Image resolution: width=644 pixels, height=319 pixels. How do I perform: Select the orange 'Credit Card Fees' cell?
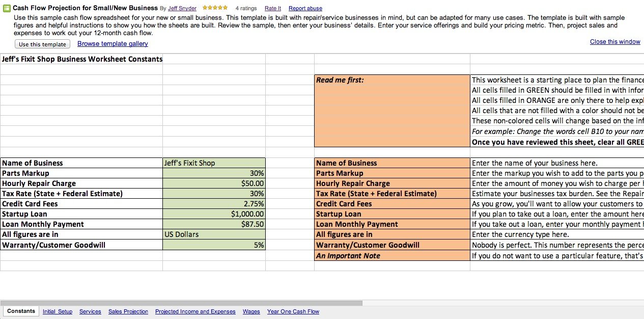pyautogui.click(x=392, y=204)
